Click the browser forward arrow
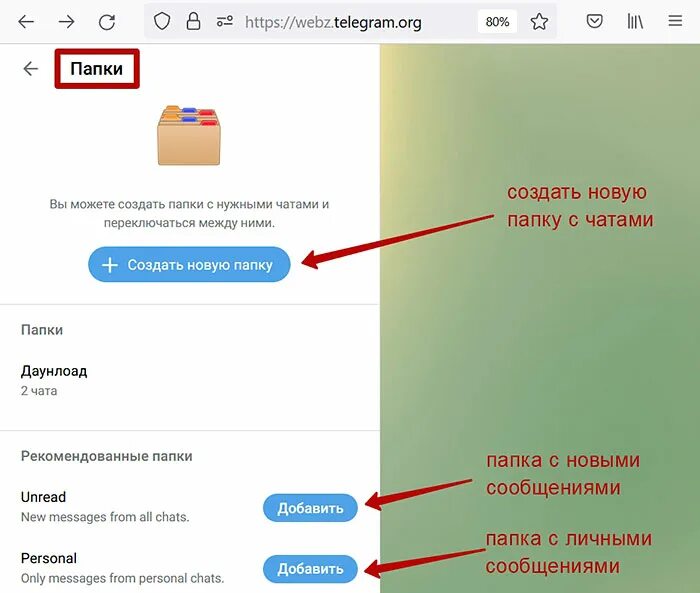Screen dimensions: 700x593 click(x=67, y=21)
